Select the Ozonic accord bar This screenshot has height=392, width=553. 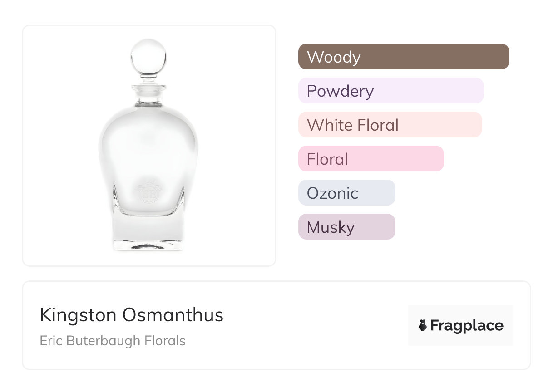(x=347, y=193)
